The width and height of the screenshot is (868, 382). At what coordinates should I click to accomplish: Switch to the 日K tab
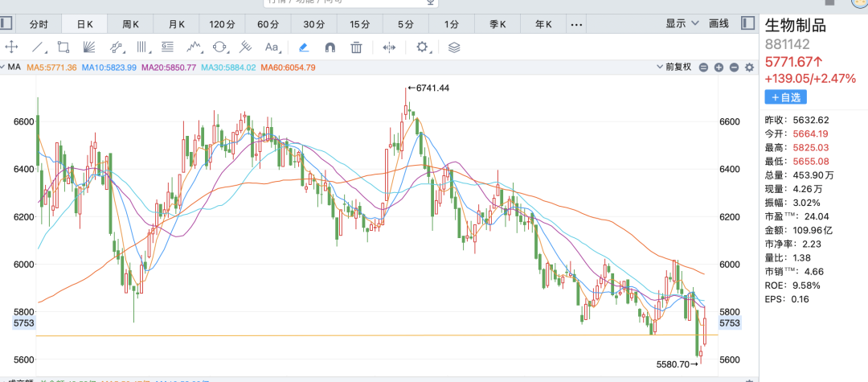(84, 24)
